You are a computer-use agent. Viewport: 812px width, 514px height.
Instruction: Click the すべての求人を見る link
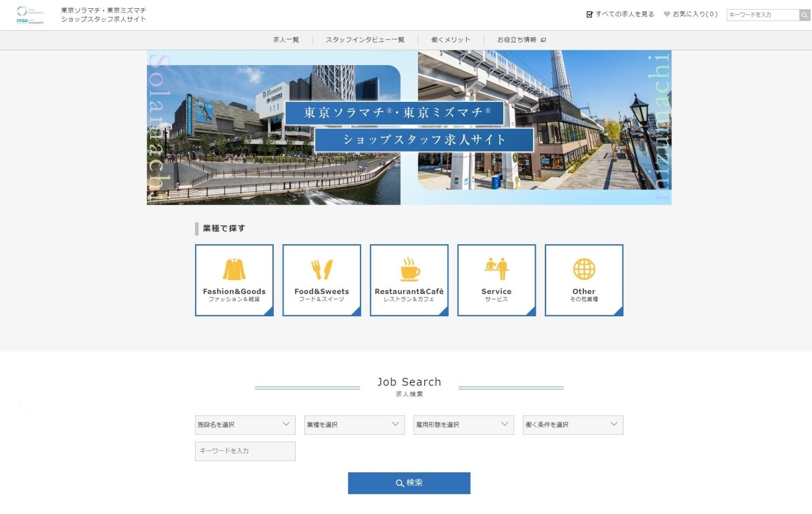[625, 14]
